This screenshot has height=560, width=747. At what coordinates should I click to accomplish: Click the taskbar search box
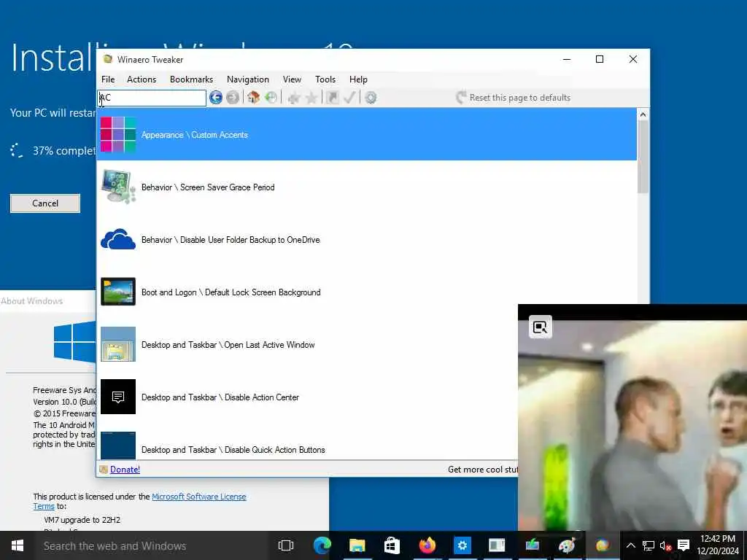152,545
